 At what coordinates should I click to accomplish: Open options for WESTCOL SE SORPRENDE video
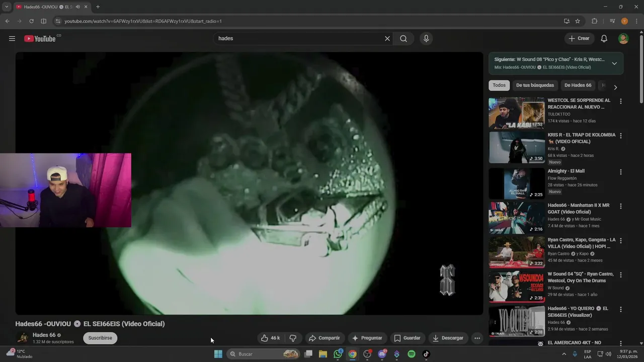tap(620, 101)
